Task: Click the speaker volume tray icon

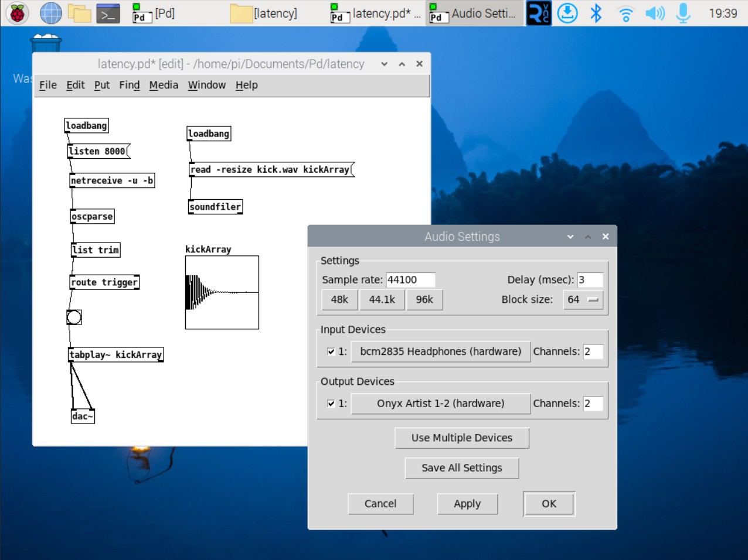Action: (x=654, y=13)
